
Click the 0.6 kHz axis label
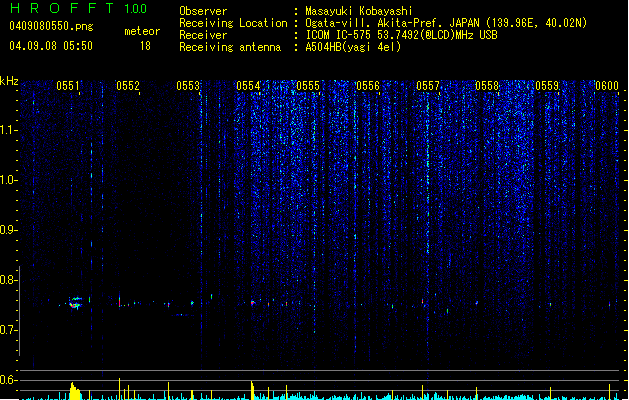[9, 380]
